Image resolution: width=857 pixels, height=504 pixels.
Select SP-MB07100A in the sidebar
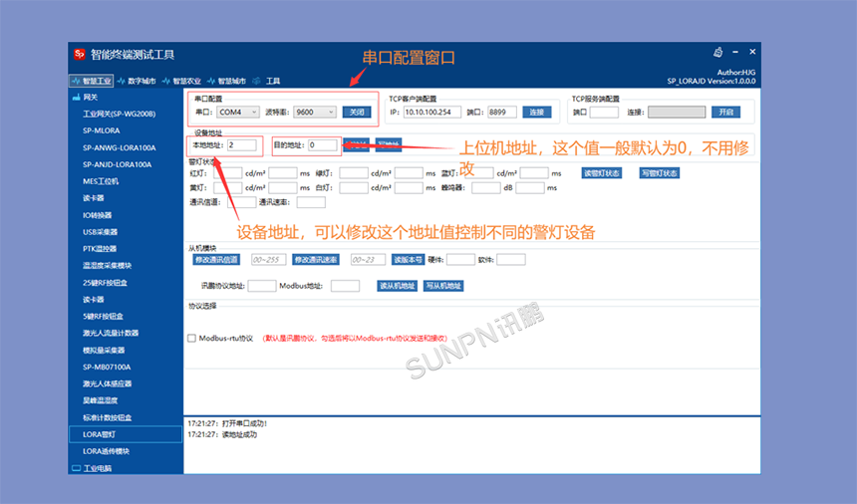[x=107, y=367]
